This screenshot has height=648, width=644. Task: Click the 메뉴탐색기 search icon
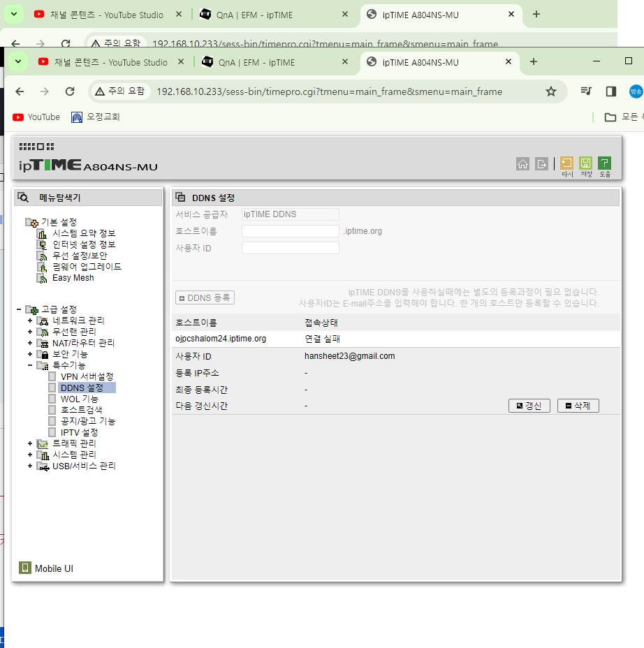[23, 198]
